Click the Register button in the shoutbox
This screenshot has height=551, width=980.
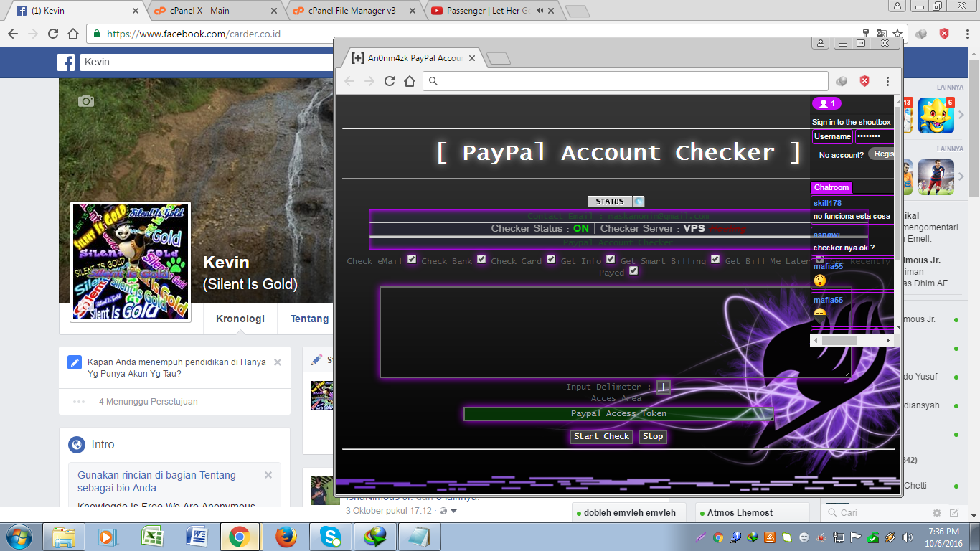click(x=882, y=154)
